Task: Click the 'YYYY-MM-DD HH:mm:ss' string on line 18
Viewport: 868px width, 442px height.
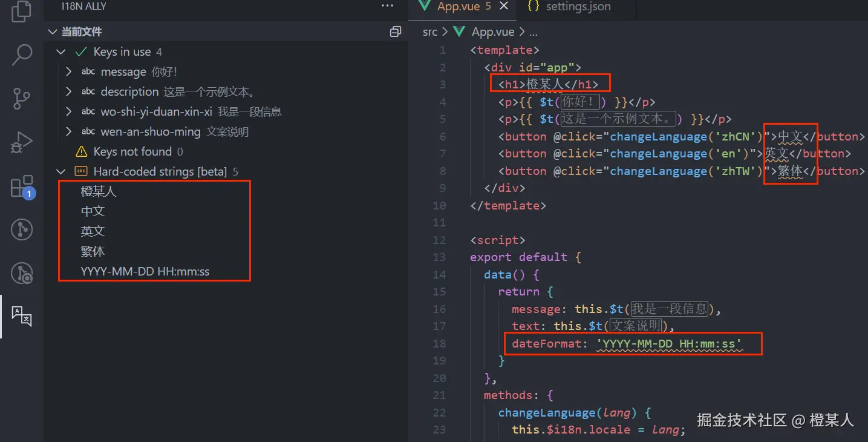Action: coord(669,343)
